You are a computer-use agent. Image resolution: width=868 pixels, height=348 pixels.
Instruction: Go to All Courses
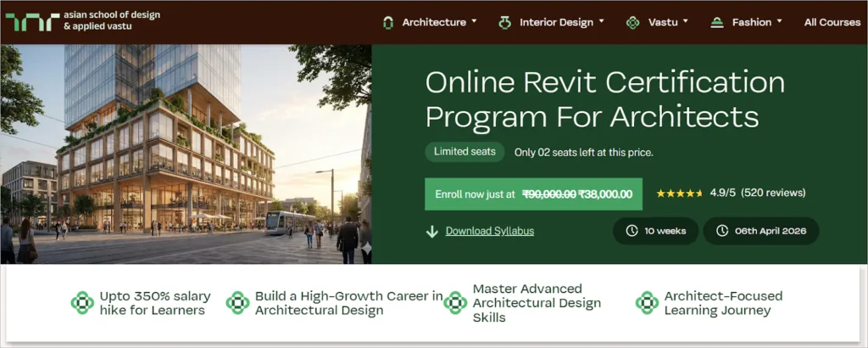pyautogui.click(x=832, y=22)
